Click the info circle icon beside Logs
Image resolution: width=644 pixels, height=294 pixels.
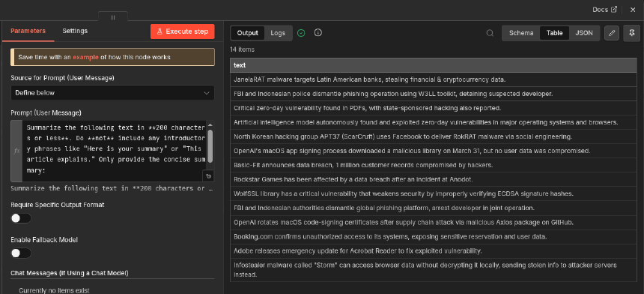318,33
